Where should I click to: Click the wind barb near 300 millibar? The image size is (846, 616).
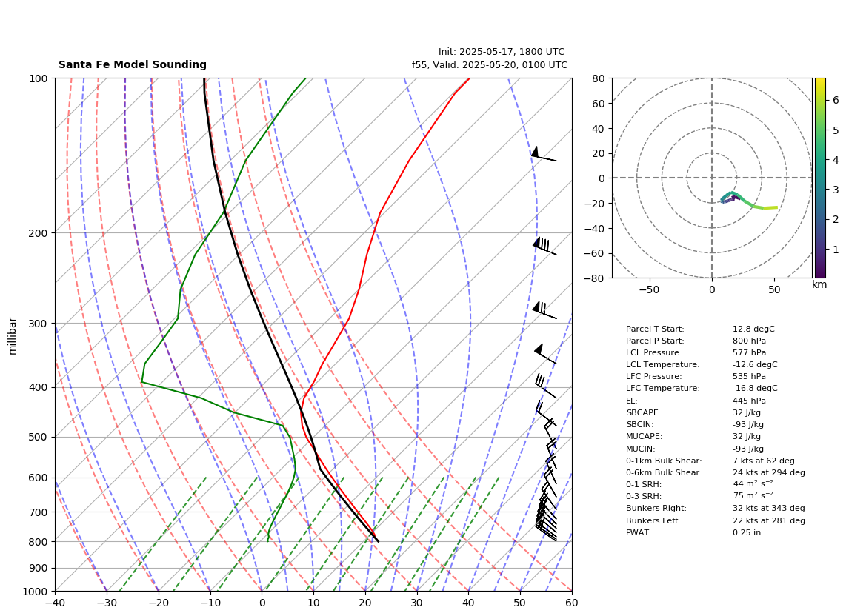[x=544, y=309]
